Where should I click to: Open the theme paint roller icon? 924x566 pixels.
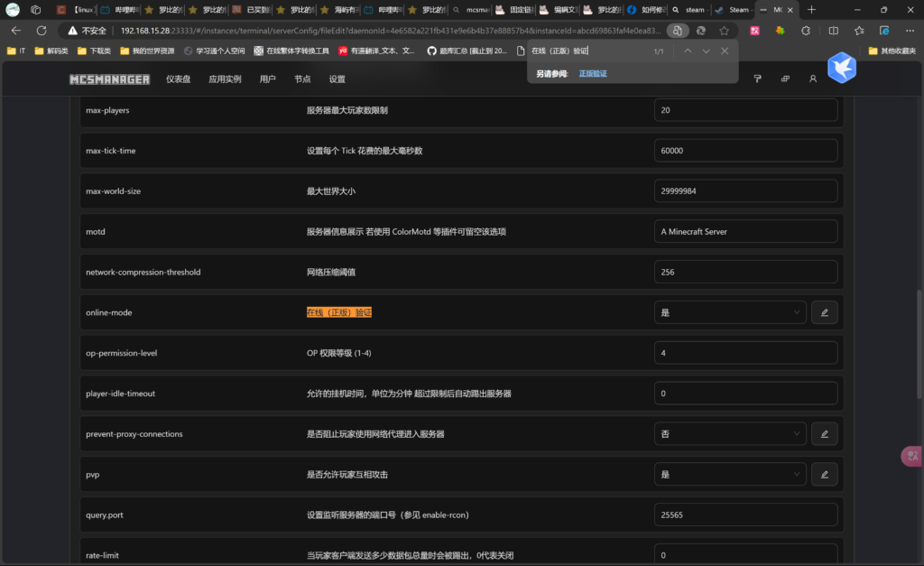tap(757, 79)
